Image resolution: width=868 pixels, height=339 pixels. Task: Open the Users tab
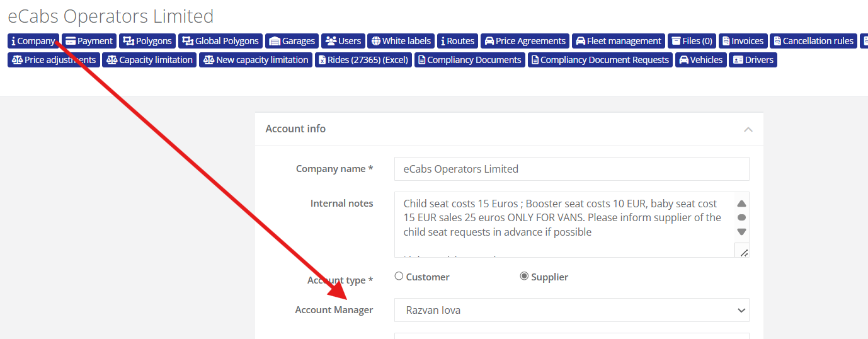pos(343,41)
